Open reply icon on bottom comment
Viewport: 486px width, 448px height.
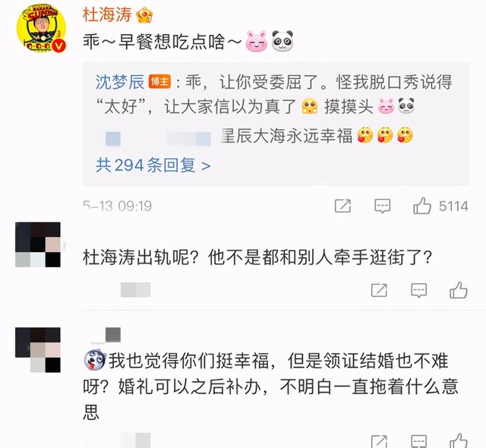click(418, 441)
